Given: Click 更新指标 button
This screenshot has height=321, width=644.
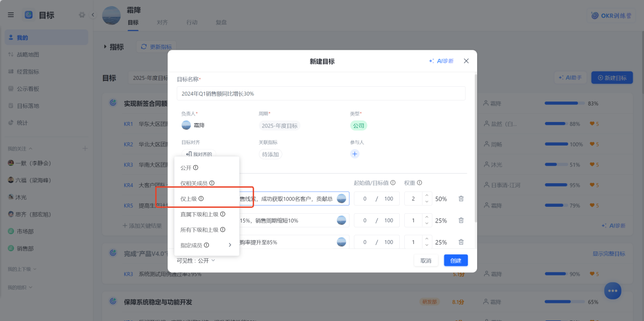Looking at the screenshot, I should (x=157, y=47).
